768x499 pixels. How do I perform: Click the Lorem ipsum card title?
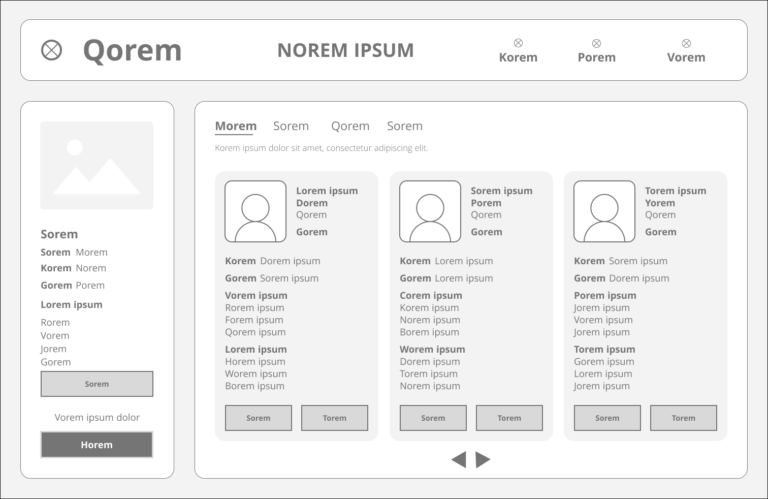point(327,190)
